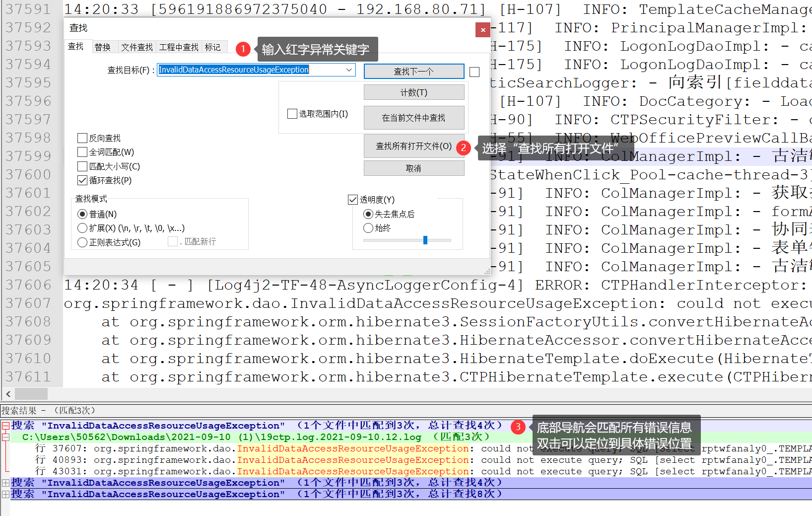The height and width of the screenshot is (516, 812).
Task: Switch to the 替换 tab
Action: (103, 47)
